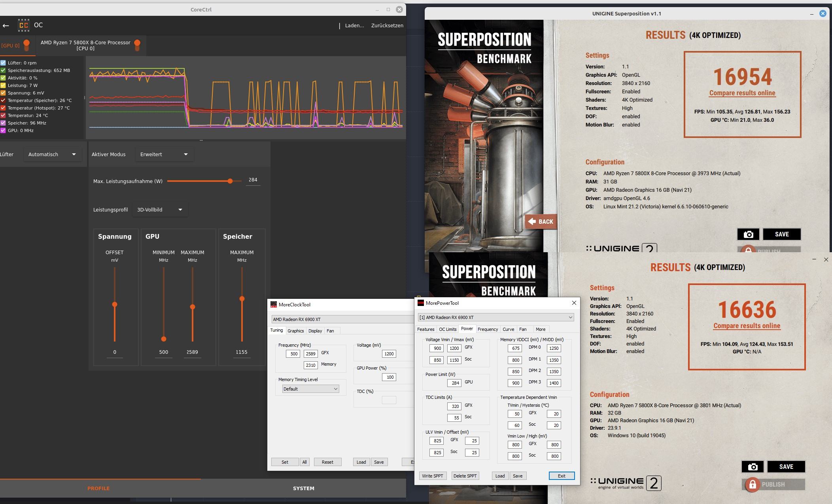Click the camera icon in lower results window
The width and height of the screenshot is (832, 504).
(x=753, y=467)
